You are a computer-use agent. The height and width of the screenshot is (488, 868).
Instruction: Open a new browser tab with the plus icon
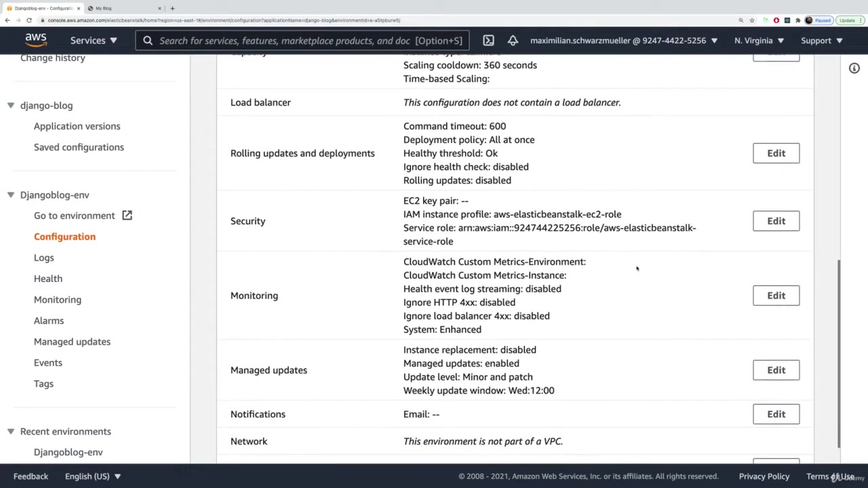[172, 8]
